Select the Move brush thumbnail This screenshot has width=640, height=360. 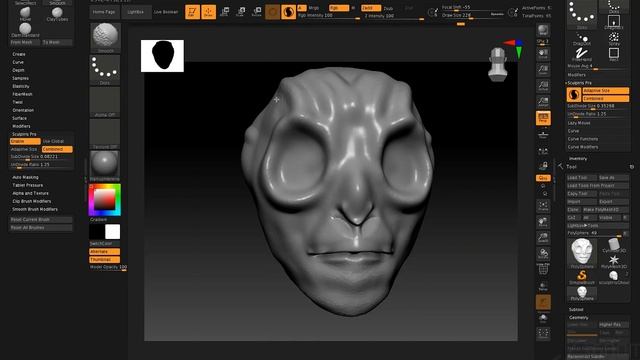(25, 13)
